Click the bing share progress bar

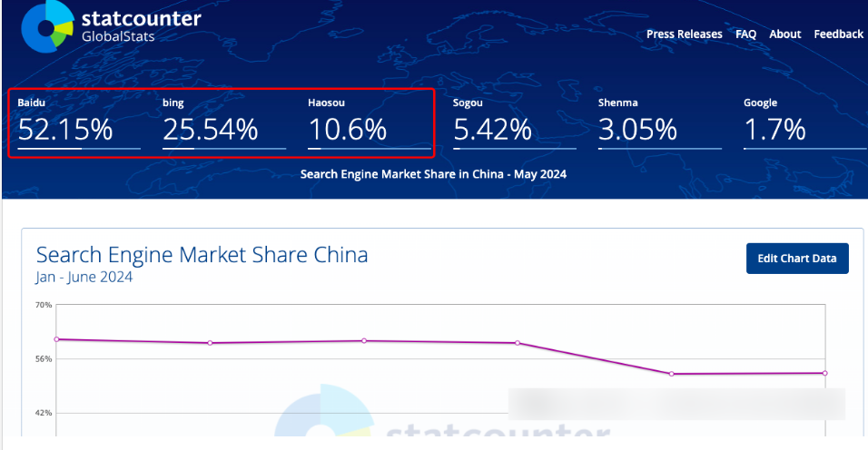coord(224,148)
